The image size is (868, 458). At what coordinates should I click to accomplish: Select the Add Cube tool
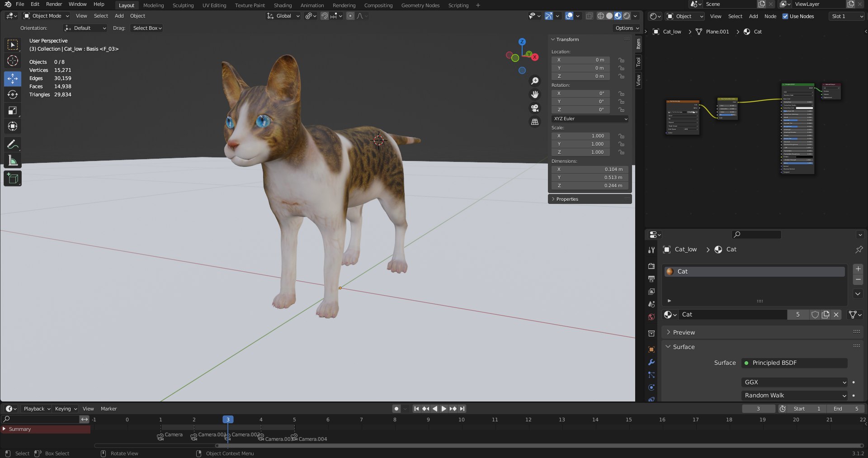point(13,179)
